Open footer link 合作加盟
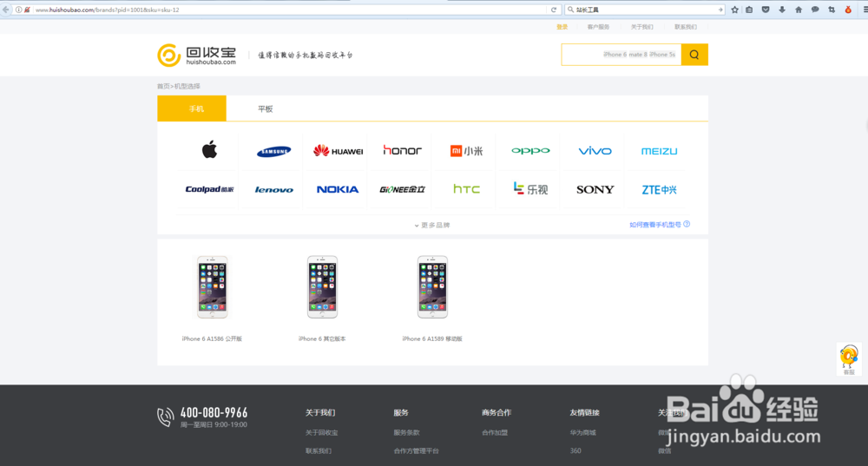 [495, 433]
